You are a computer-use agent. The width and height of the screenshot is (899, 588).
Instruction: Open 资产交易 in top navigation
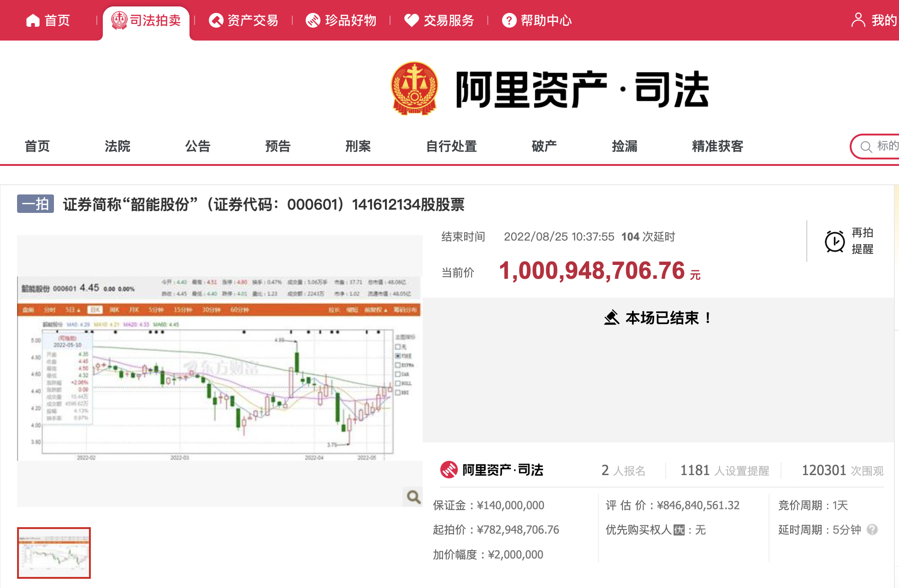[x=253, y=20]
